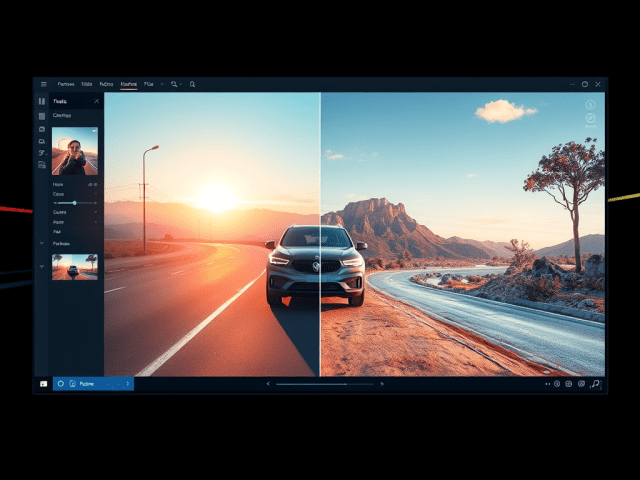Viewport: 640px width, 480px height.
Task: Collapse the lower panel section using the sidebar chevron
Action: [41, 243]
